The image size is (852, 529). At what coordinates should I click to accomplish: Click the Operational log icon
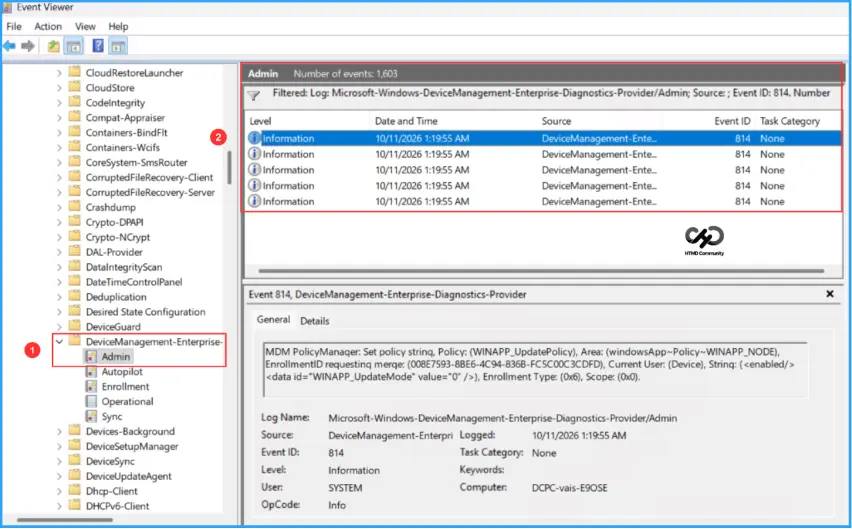[91, 401]
